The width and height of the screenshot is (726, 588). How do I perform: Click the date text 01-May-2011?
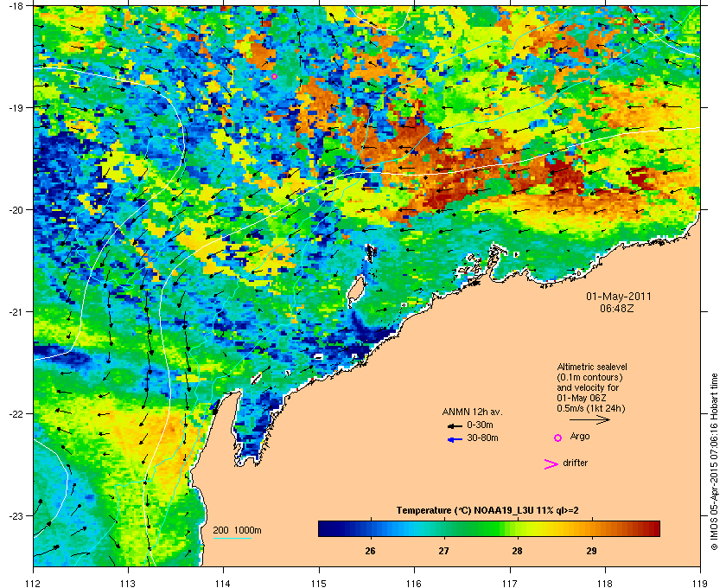point(619,297)
